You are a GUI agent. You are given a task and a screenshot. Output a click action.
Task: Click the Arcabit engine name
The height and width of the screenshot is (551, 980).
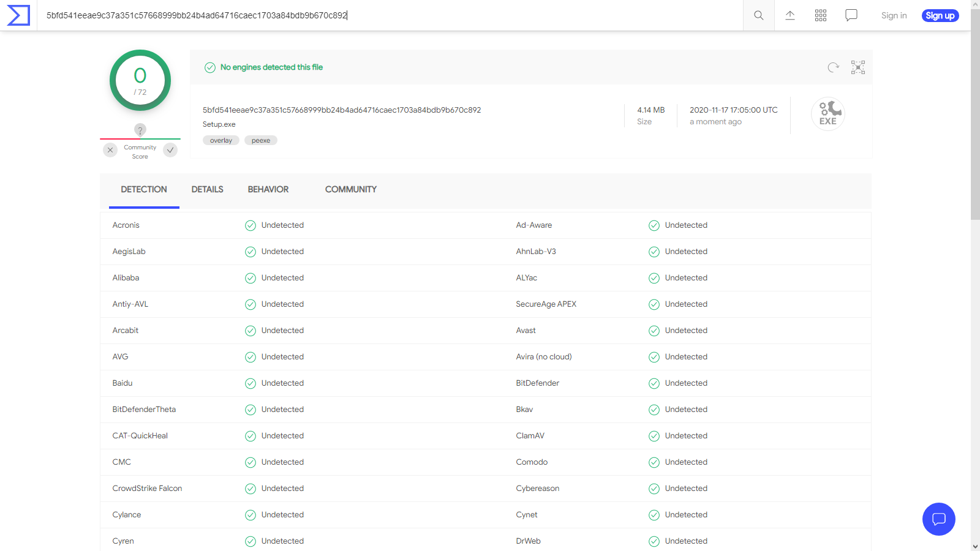coord(126,331)
